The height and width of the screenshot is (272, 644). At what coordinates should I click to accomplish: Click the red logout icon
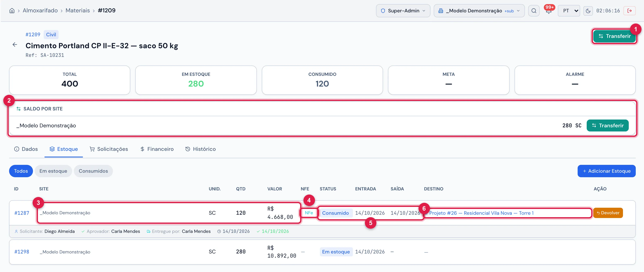(x=630, y=11)
